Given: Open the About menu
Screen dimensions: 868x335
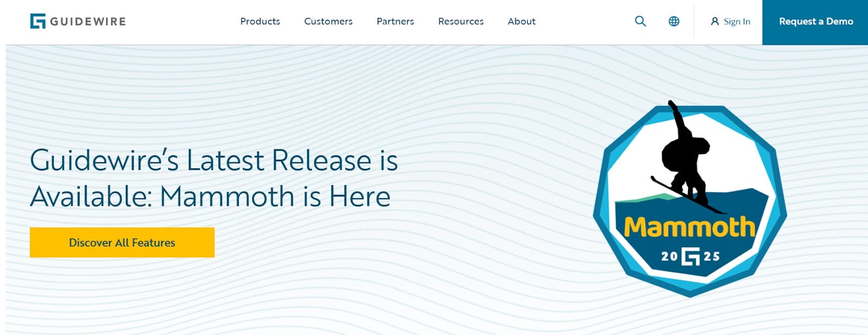Looking at the screenshot, I should [521, 21].
